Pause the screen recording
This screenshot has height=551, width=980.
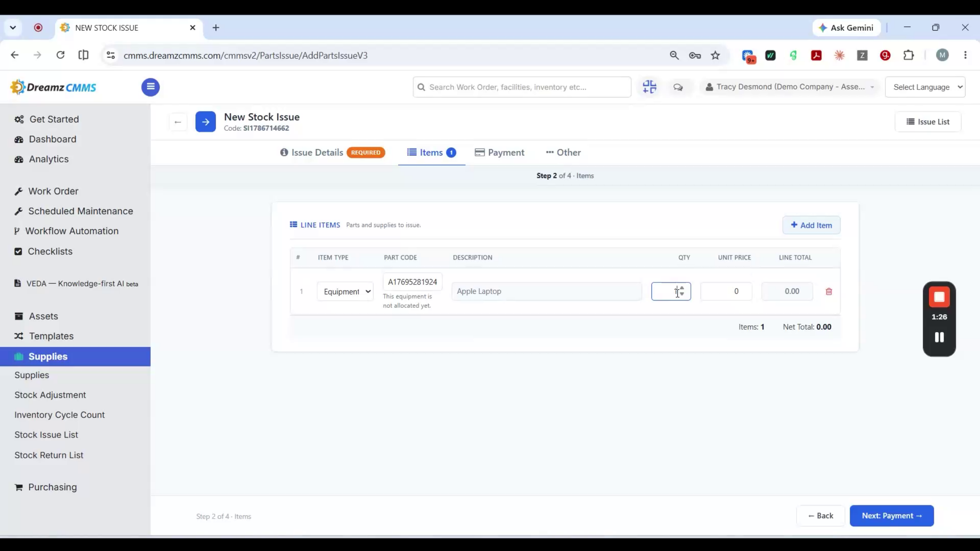click(x=939, y=337)
